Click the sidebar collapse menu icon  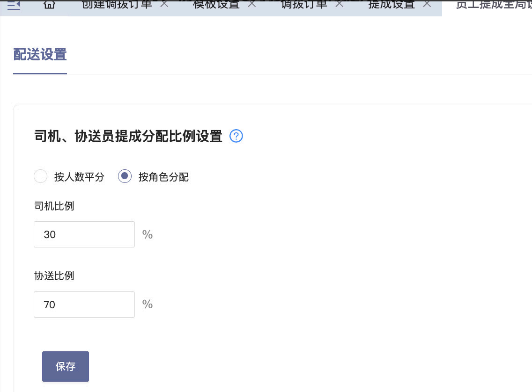[x=14, y=5]
